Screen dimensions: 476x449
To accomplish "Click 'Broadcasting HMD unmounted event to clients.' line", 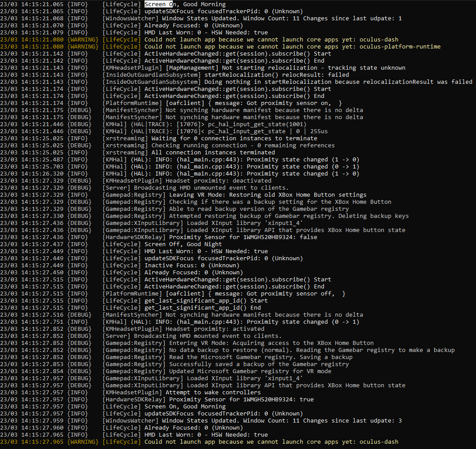I will [145, 188].
